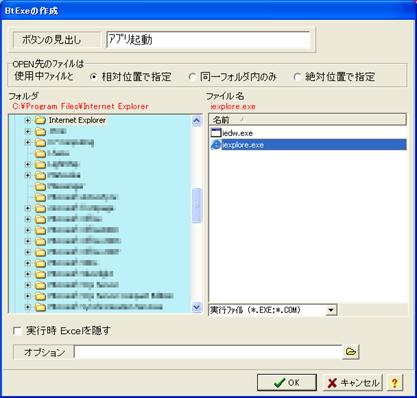Viewport: 417px width, 398px height.
Task: Confirm with the OK button
Action: [287, 382]
